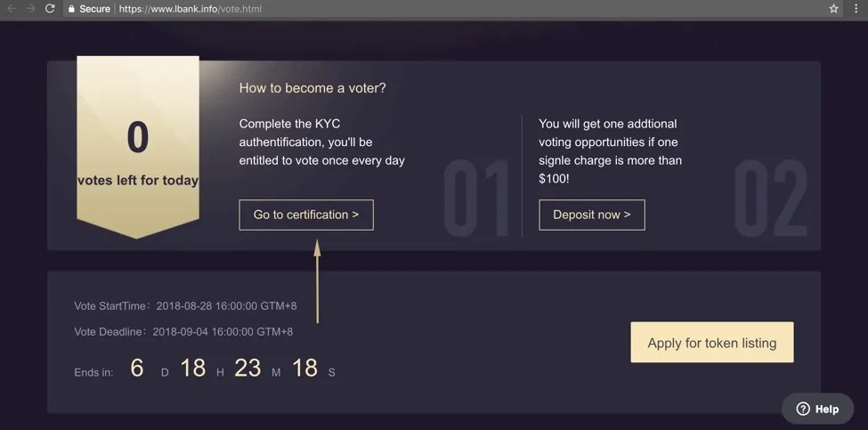
Task: Click the gold votes-left banner
Action: point(138,147)
